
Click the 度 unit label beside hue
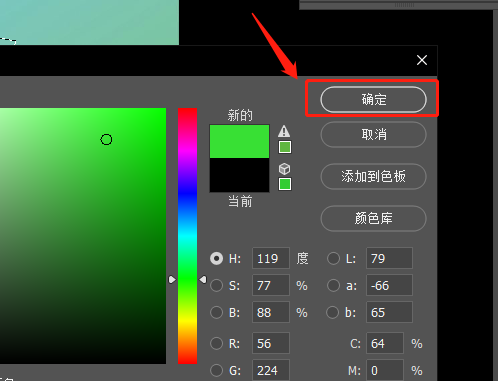coord(302,258)
